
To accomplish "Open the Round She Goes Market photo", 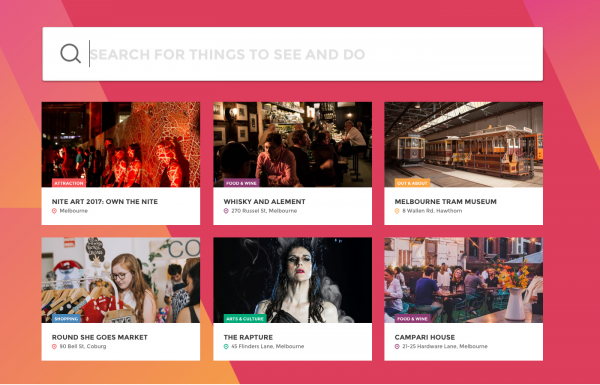I will pyautogui.click(x=121, y=280).
